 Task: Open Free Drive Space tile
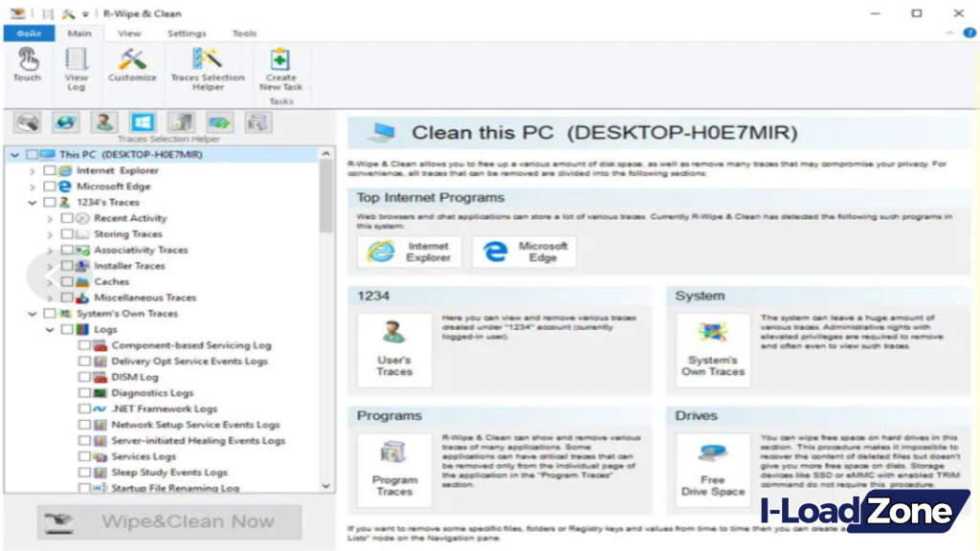tap(712, 470)
